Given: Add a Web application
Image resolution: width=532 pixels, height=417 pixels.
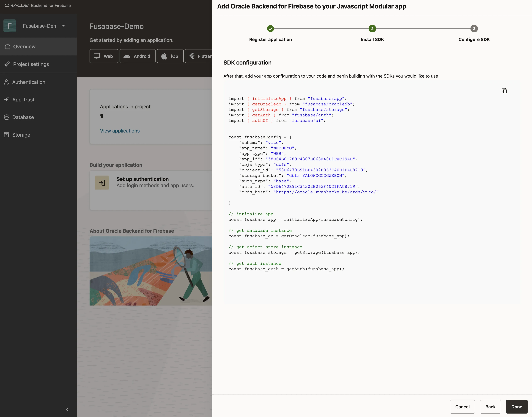Looking at the screenshot, I should tap(104, 56).
